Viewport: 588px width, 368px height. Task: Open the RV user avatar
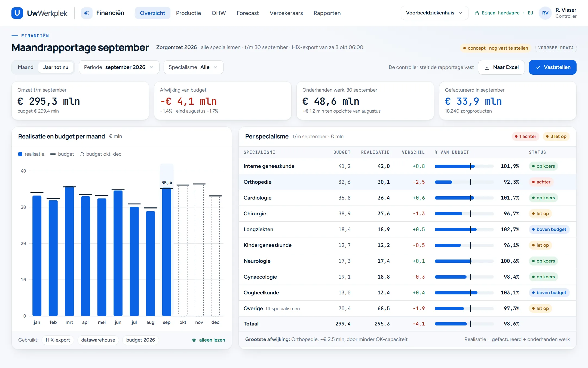pyautogui.click(x=545, y=13)
